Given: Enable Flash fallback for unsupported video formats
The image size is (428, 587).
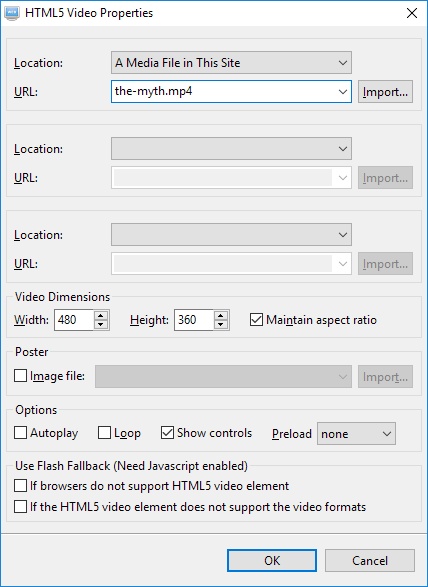Looking at the screenshot, I should click(20, 507).
